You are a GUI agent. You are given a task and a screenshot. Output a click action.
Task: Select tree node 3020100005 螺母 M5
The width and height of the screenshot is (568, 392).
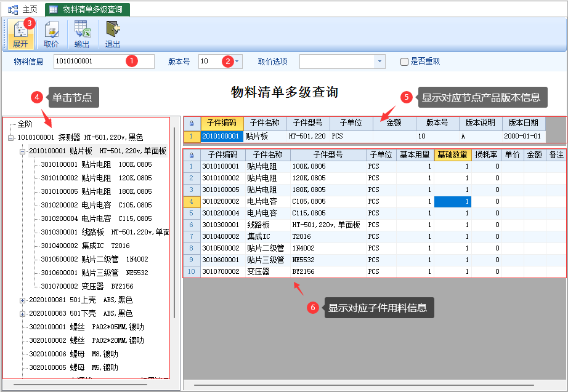pos(73,368)
